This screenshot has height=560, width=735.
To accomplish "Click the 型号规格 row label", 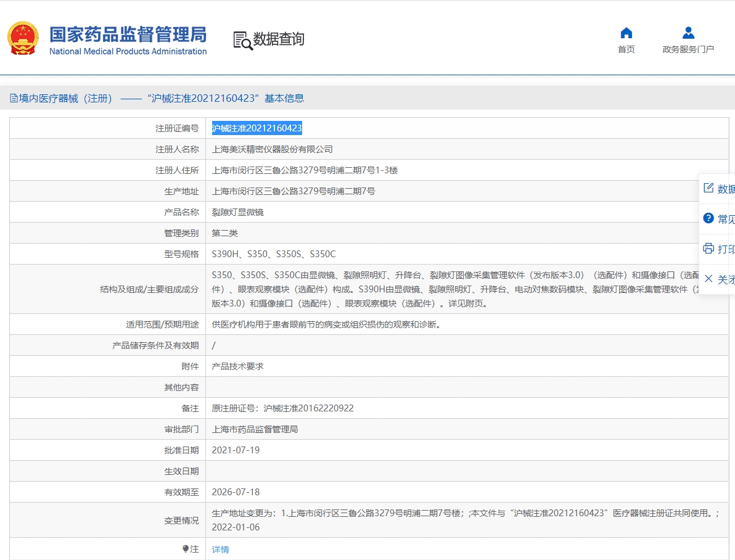I will 181,254.
